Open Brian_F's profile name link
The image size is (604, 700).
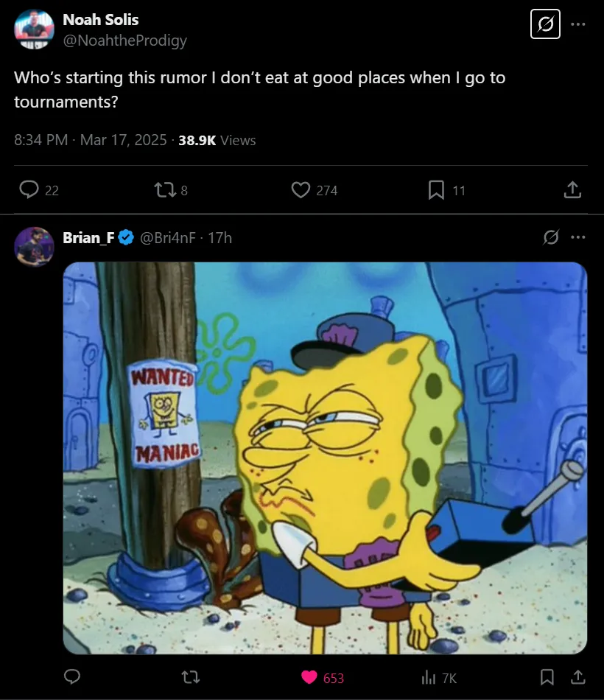tap(88, 237)
